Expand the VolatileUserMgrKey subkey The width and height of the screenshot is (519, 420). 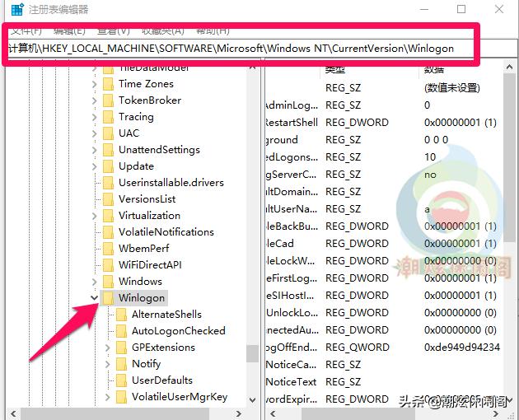[108, 397]
